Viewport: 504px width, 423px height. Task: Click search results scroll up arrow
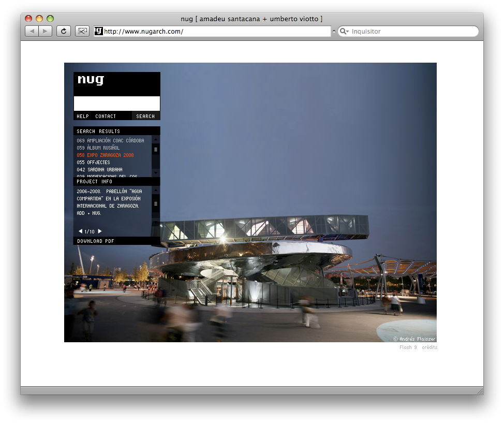pos(156,140)
